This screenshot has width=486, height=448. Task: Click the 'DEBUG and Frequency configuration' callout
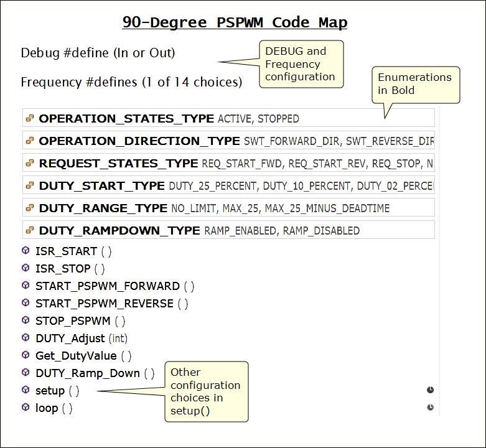(x=301, y=64)
